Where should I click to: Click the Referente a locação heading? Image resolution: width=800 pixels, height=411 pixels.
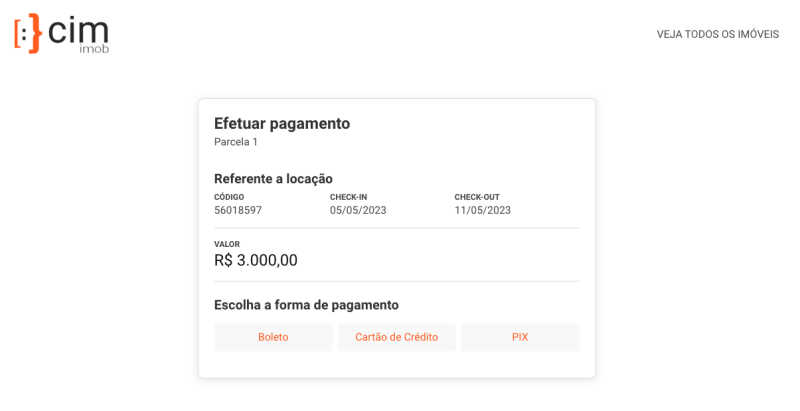pos(273,179)
